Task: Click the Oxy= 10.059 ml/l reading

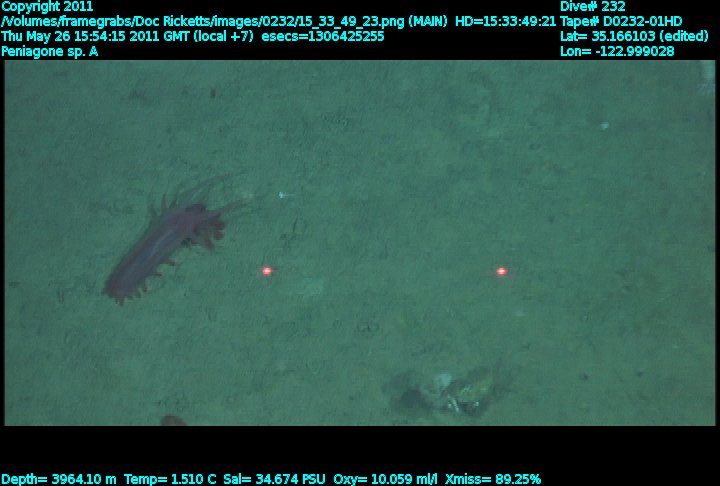Action: [x=385, y=479]
